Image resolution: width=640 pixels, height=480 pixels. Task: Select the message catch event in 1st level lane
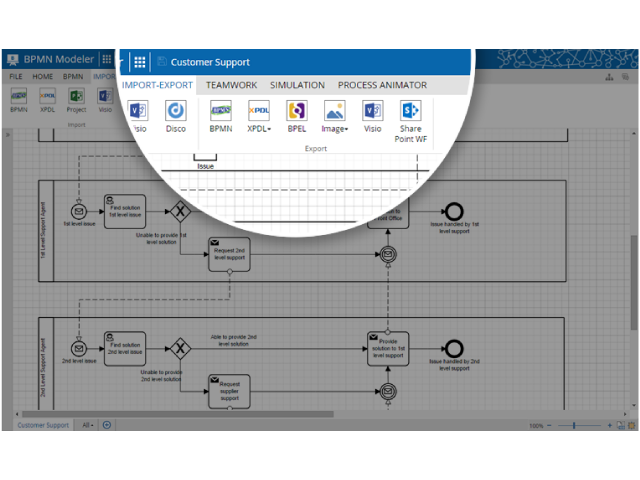pyautogui.click(x=388, y=254)
